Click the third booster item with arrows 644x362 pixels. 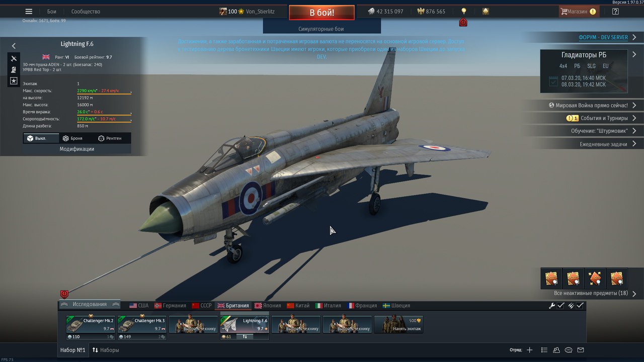[x=595, y=278]
